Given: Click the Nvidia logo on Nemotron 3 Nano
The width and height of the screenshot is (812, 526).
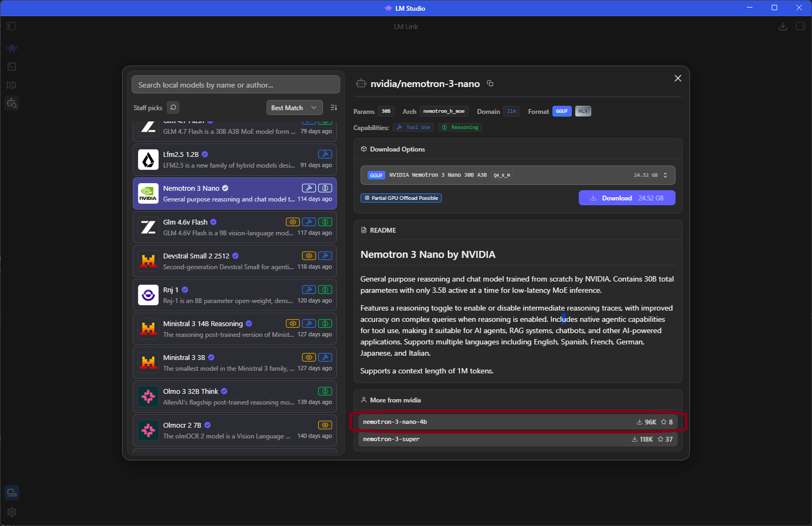Looking at the screenshot, I should [x=148, y=193].
